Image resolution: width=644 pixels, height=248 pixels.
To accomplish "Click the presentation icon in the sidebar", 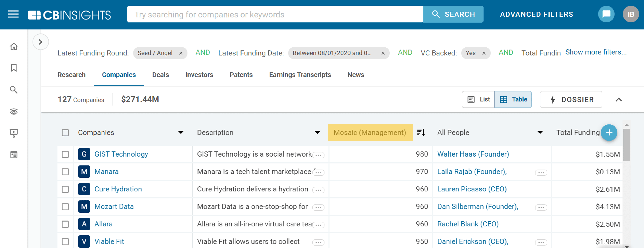I will [x=14, y=133].
